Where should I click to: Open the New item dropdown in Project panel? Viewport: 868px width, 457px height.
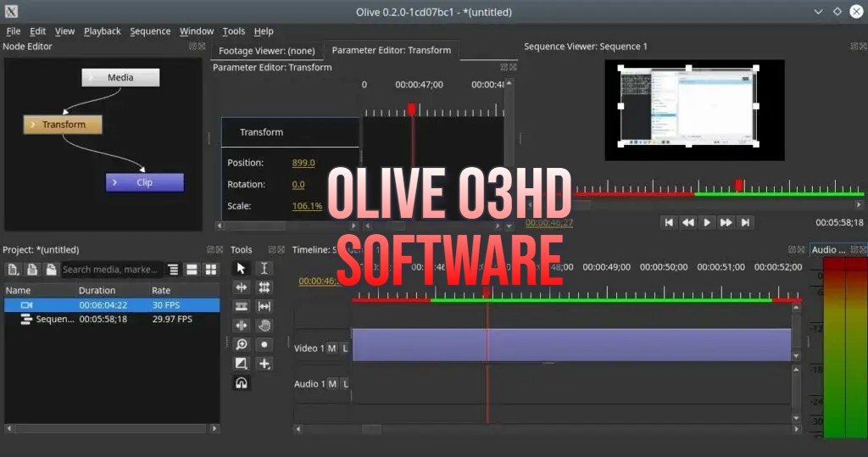point(14,270)
